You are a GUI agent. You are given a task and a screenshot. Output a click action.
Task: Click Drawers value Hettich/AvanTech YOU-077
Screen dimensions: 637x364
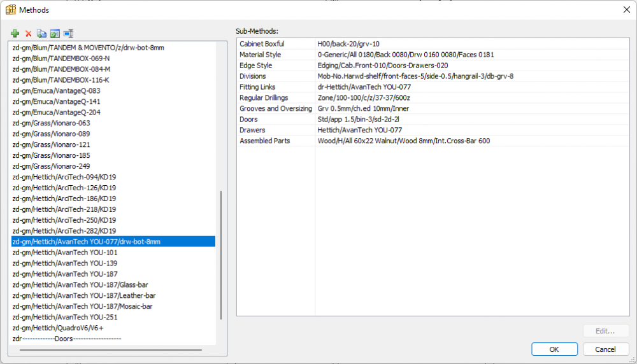[x=360, y=130]
